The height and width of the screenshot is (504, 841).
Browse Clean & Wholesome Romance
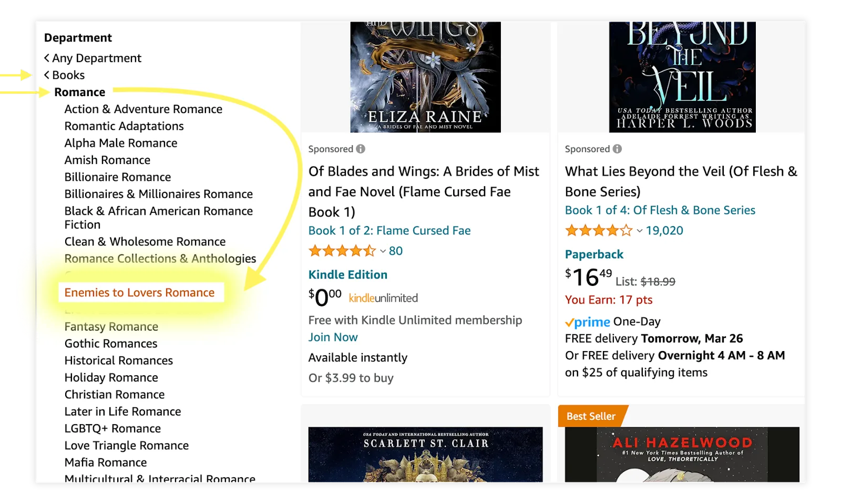point(145,242)
